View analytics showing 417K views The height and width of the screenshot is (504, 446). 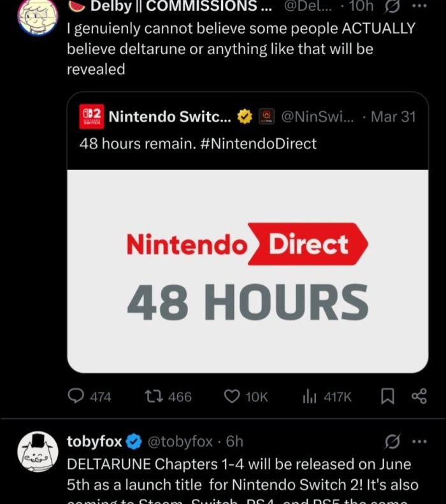pos(326,396)
